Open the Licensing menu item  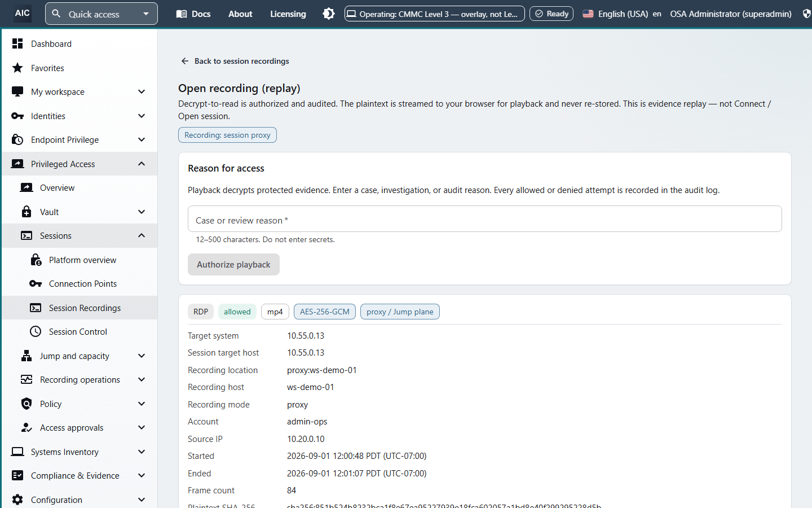point(288,14)
